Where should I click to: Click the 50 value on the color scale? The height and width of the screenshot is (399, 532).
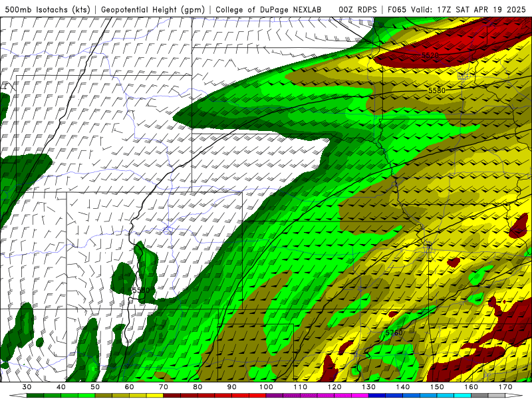[x=95, y=387]
